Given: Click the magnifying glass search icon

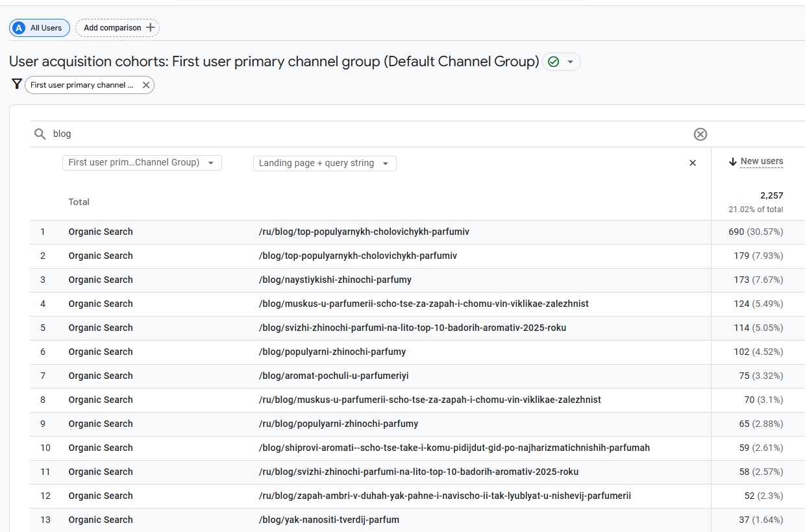Looking at the screenshot, I should (x=40, y=134).
